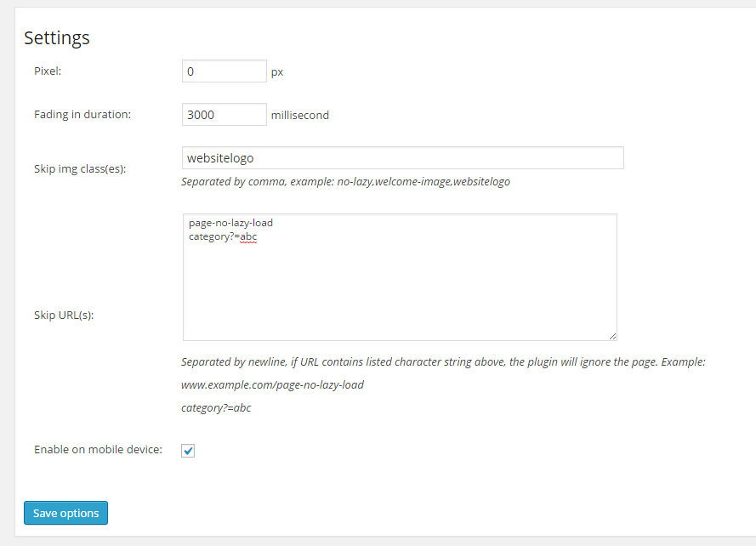756x546 pixels.
Task: Toggle the Enable on mobile device checkbox
Action: [x=188, y=451]
